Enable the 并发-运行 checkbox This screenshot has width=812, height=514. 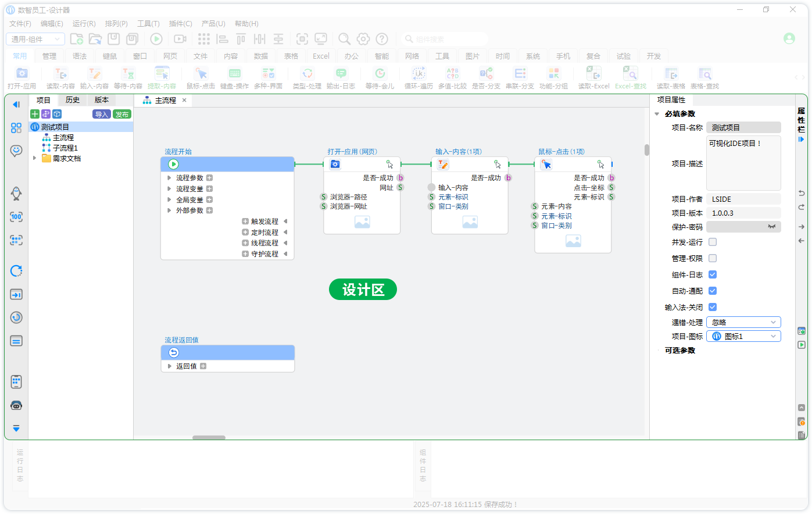click(713, 242)
